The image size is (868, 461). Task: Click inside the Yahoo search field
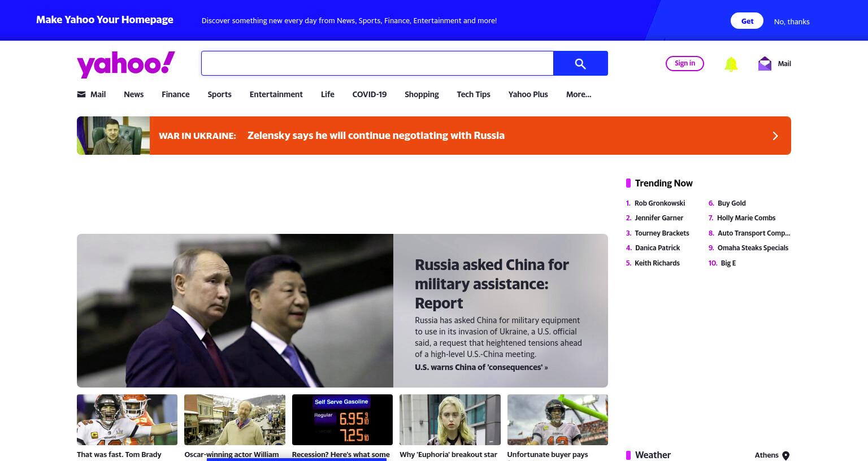coord(377,63)
